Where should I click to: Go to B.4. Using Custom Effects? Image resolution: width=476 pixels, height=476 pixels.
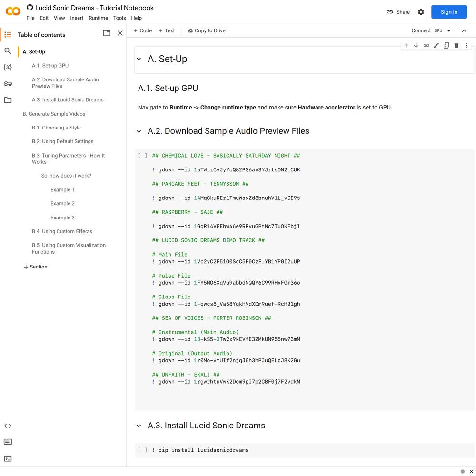click(62, 231)
